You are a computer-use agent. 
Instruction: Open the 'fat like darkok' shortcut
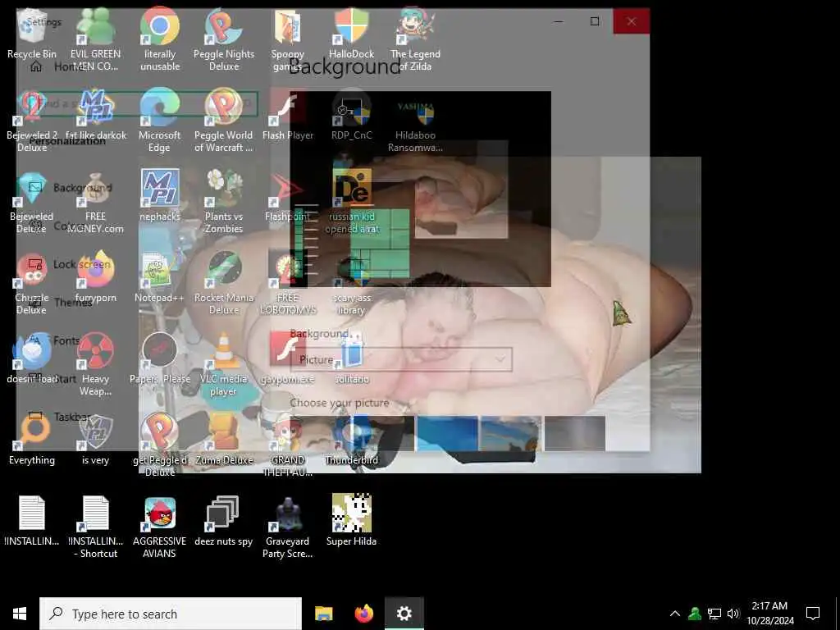(x=96, y=115)
